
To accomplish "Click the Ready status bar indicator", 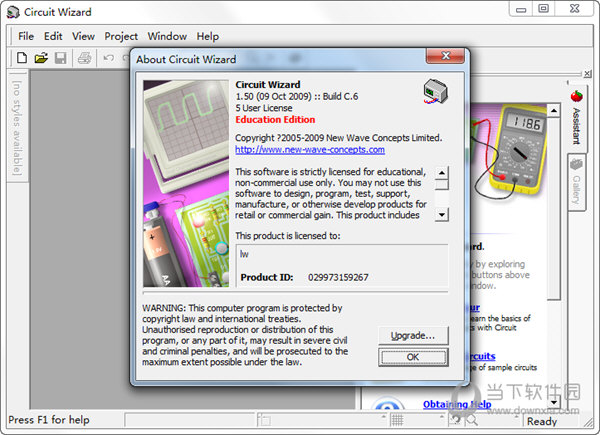I will point(542,421).
